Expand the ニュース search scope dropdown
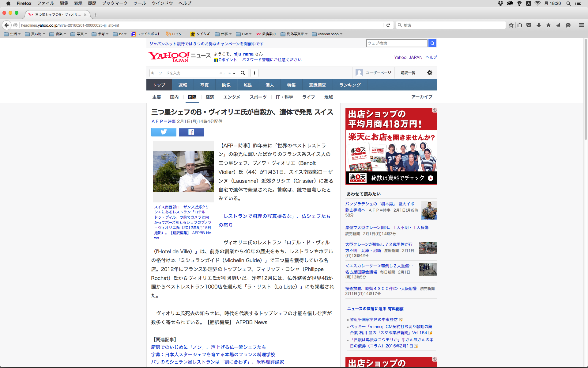588x368 pixels. pyautogui.click(x=227, y=73)
